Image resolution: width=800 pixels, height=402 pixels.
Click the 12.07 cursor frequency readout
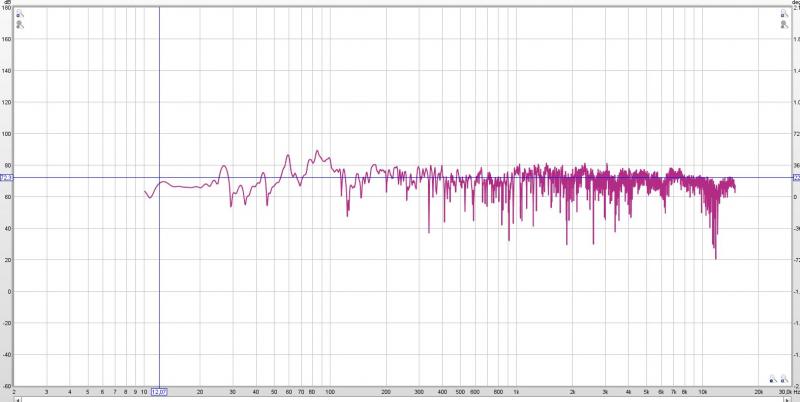point(160,392)
